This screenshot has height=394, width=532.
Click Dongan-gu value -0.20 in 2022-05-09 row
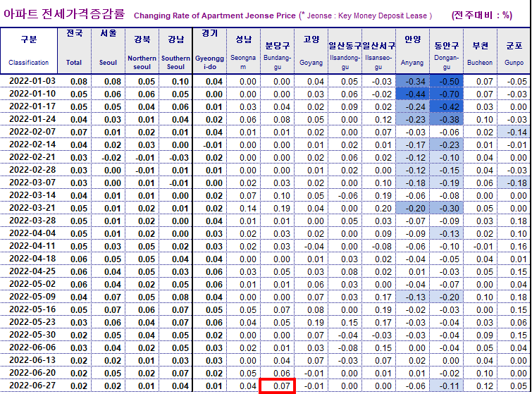tap(447, 297)
